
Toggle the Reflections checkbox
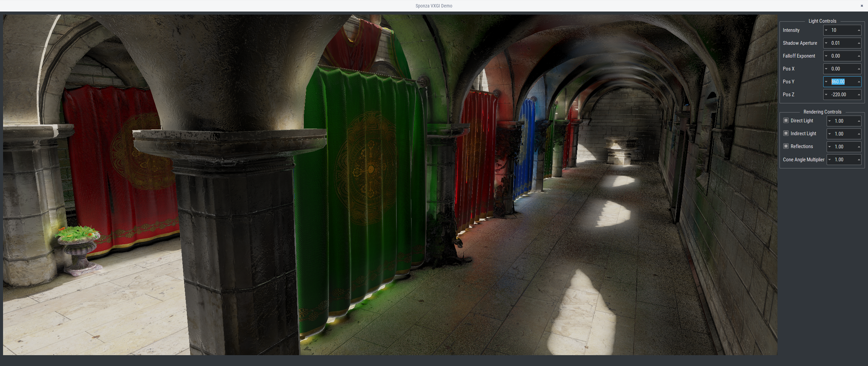point(786,146)
